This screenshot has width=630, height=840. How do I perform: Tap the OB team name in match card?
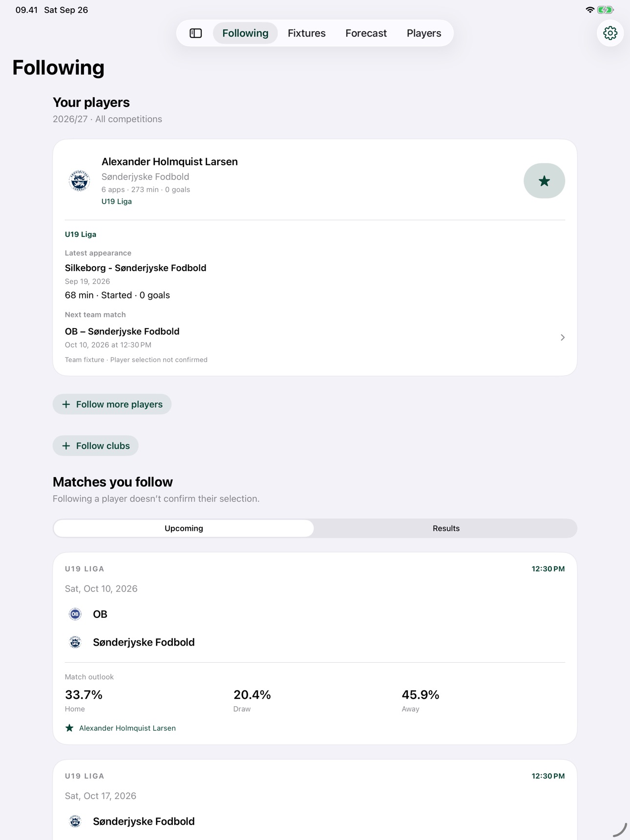[x=100, y=614]
